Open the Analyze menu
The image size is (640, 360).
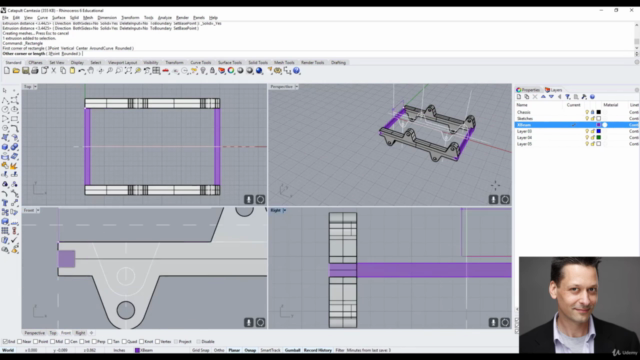tap(165, 18)
